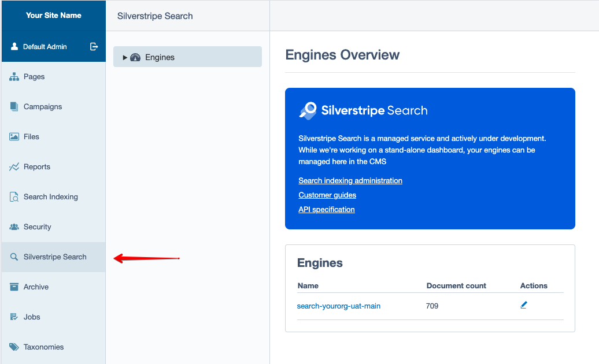Open Search indexing administration link

tap(350, 181)
